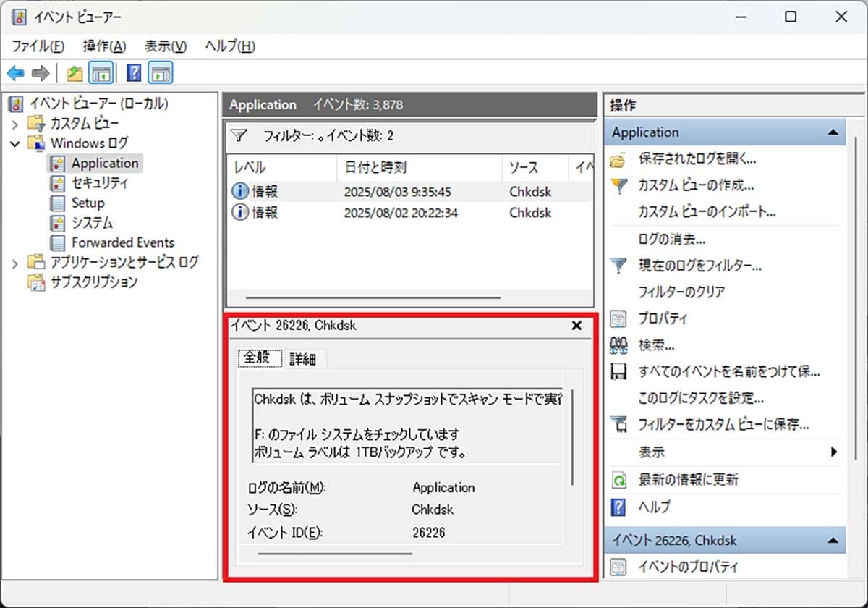The image size is (868, 608).
Task: Go back with the blue left arrow
Action: 15,73
